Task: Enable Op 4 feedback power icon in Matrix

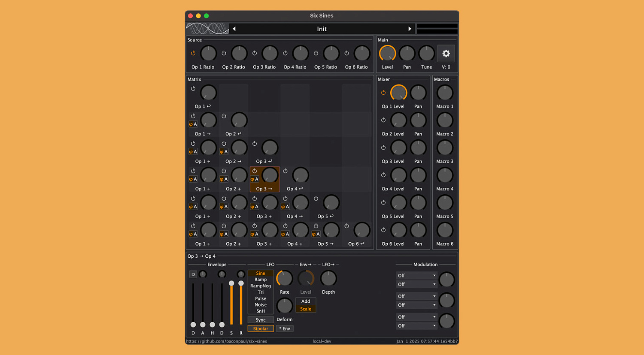Action: coord(285,171)
